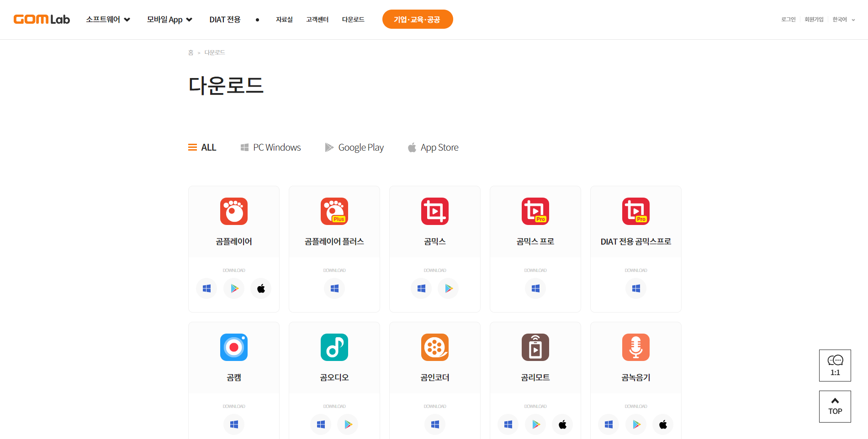Click the 곰믹스 app icon
This screenshot has height=439, width=868.
coord(435,211)
